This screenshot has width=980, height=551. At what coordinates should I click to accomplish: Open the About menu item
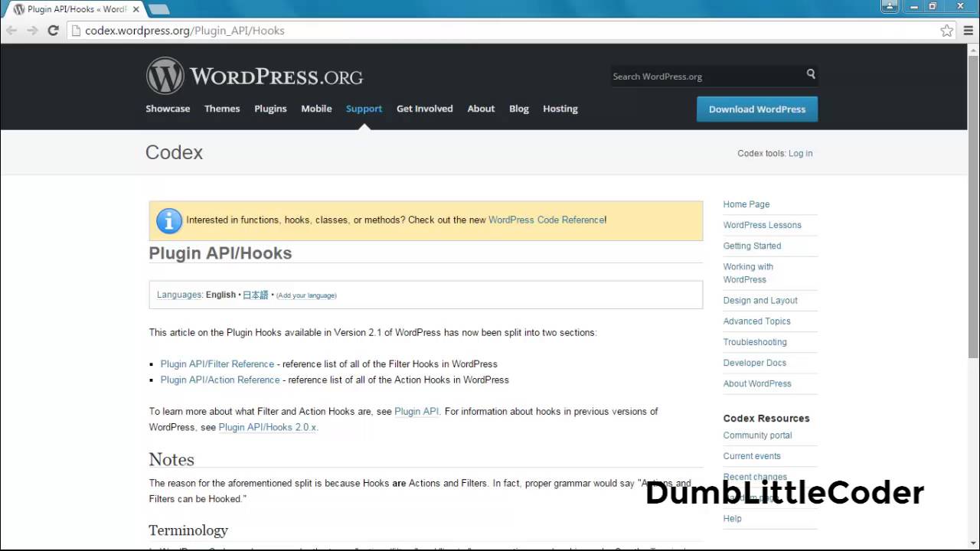pos(481,109)
